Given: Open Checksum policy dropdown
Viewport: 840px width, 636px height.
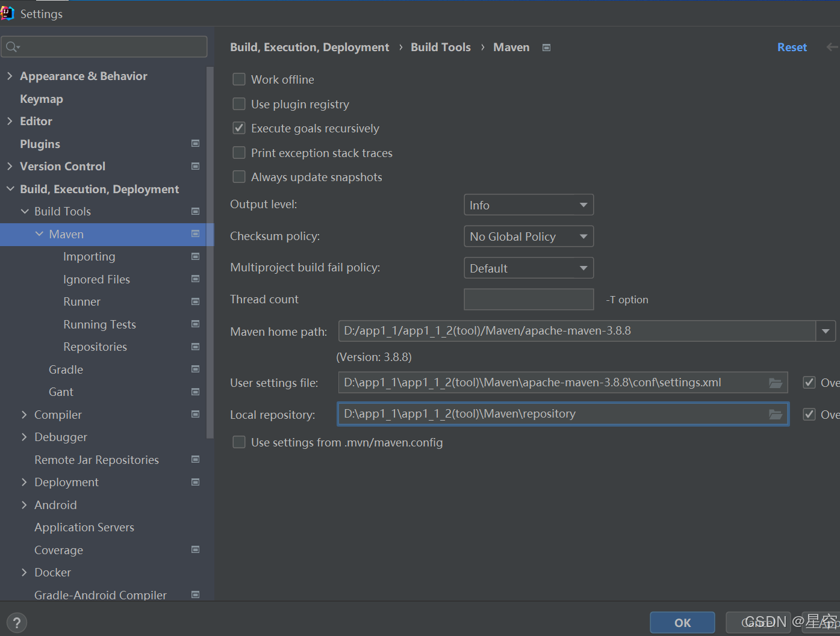Looking at the screenshot, I should [529, 236].
